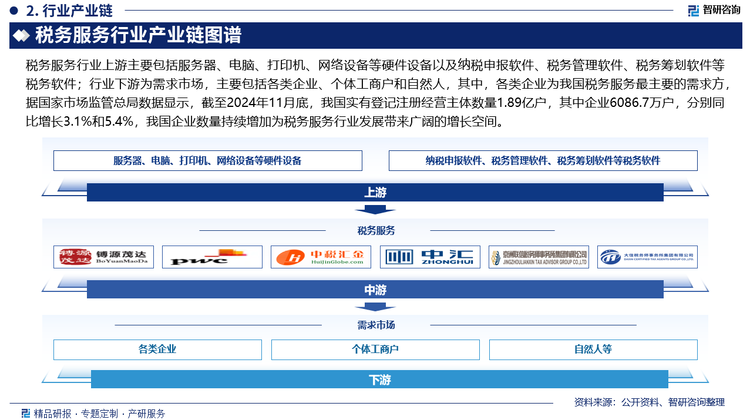Select the 自然人等 box
The image size is (750, 420).
[x=593, y=349]
